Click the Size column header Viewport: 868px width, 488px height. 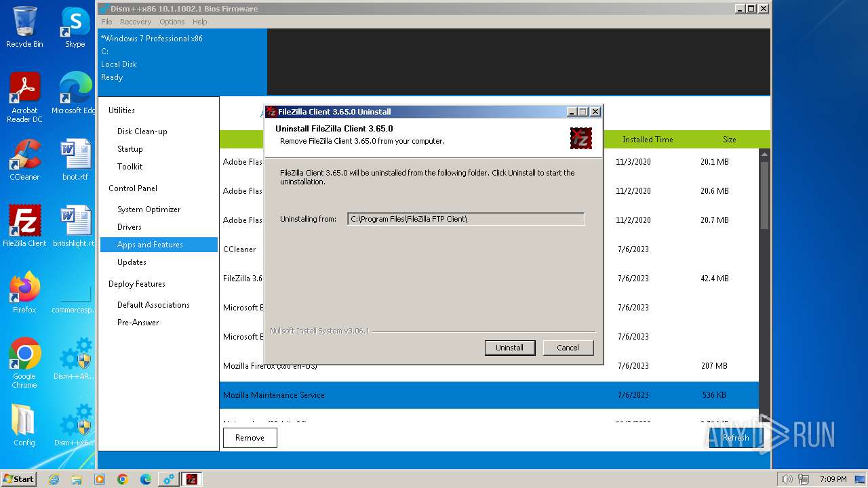point(730,140)
